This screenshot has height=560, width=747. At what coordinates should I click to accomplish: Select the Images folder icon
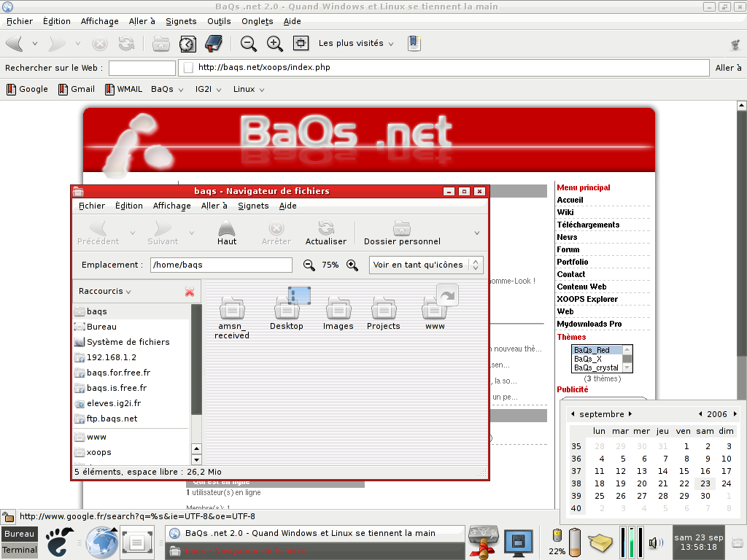(338, 313)
